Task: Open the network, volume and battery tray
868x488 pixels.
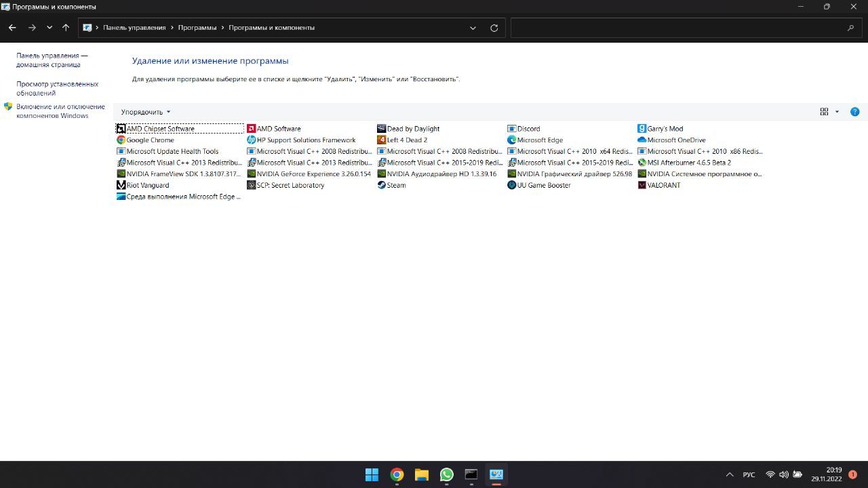Action: pyautogui.click(x=784, y=474)
